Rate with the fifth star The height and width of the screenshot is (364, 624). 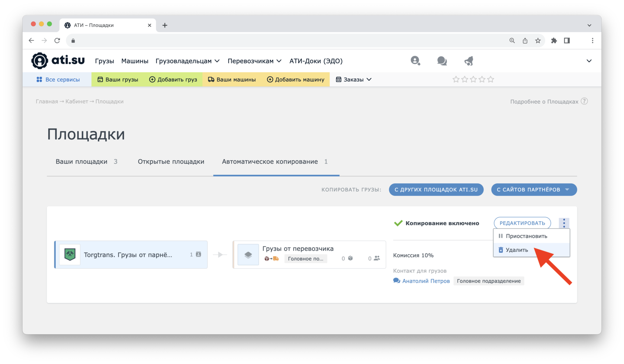click(x=491, y=79)
